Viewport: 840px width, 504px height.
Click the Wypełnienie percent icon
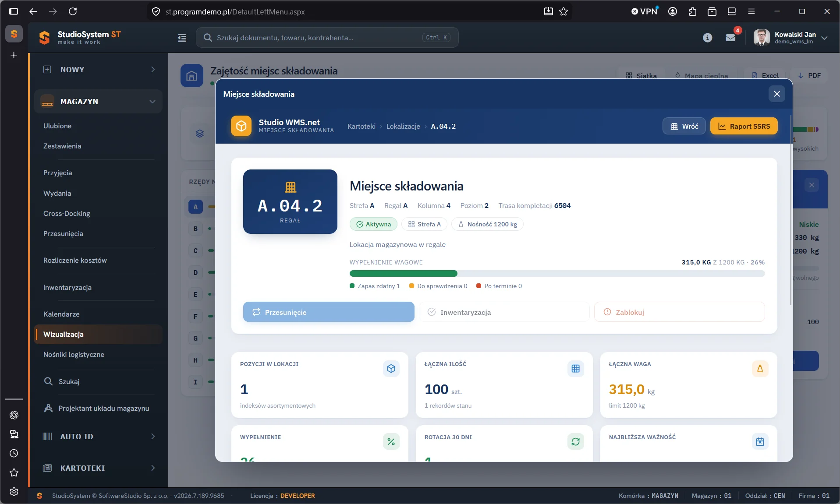pos(391,442)
